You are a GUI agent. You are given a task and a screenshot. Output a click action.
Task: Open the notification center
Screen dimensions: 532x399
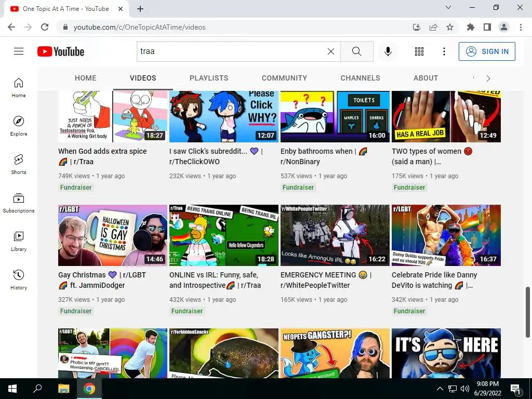point(515,389)
